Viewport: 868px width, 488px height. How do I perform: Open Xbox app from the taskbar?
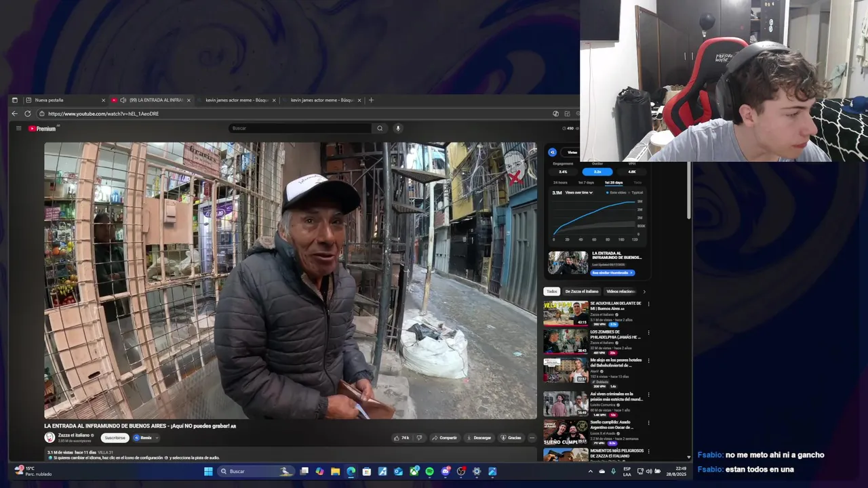(x=414, y=471)
